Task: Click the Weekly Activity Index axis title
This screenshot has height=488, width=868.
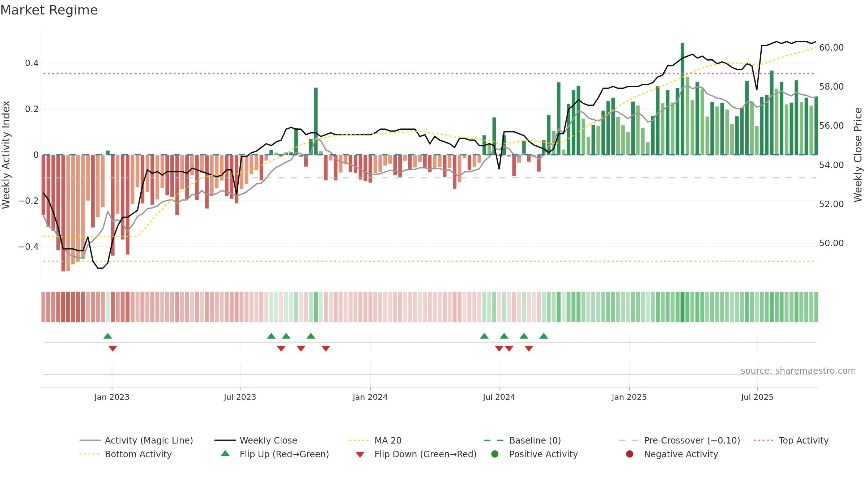Action: [x=6, y=155]
